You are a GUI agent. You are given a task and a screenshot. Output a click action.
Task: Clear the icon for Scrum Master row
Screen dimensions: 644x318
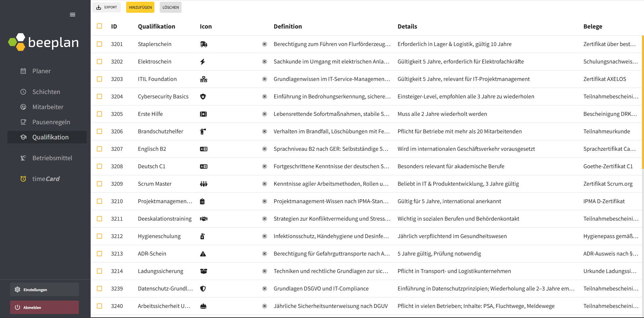pyautogui.click(x=264, y=184)
